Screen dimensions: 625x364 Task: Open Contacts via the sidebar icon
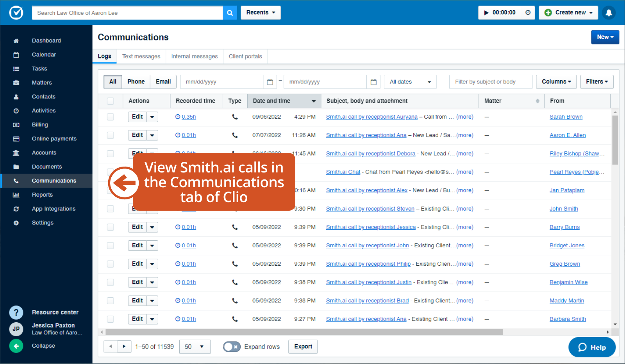pos(16,96)
